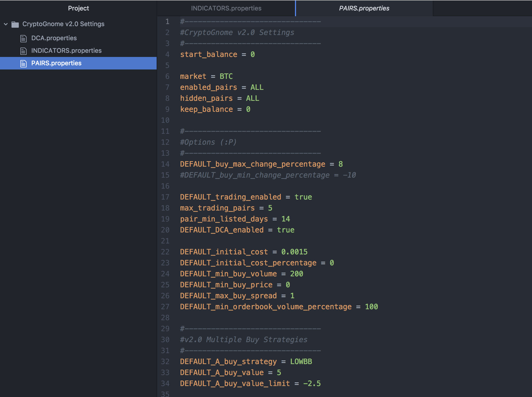Click line number 14 in the gutter
Viewport: 532px width, 397px height.
pyautogui.click(x=165, y=164)
